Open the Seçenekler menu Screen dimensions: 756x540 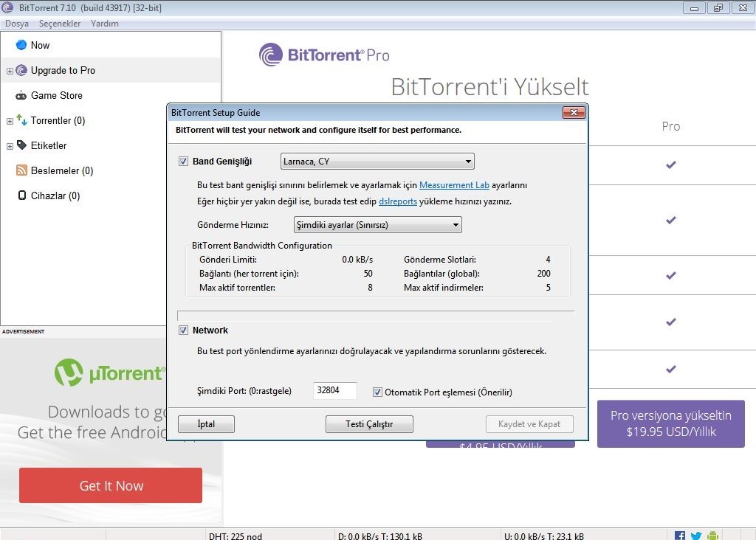point(60,23)
